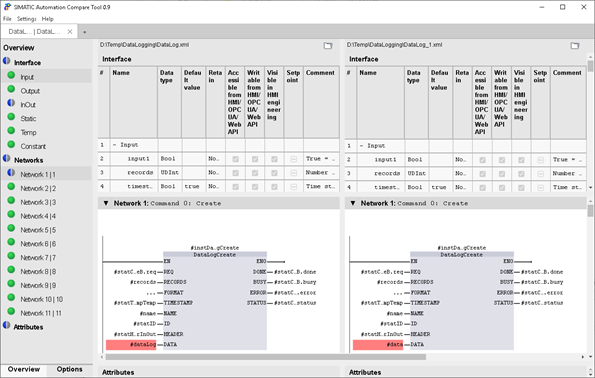This screenshot has width=595, height=378.
Task: Click the green dot beside Network 3|3
Action: (11, 200)
